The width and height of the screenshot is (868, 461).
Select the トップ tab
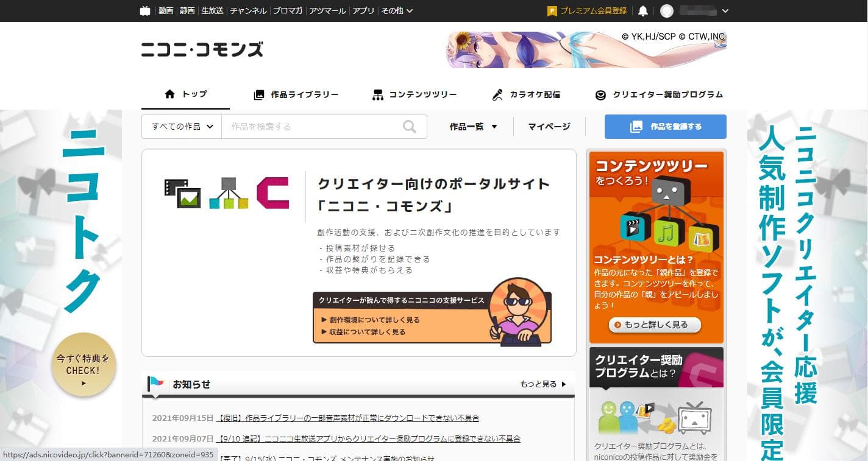(x=185, y=94)
